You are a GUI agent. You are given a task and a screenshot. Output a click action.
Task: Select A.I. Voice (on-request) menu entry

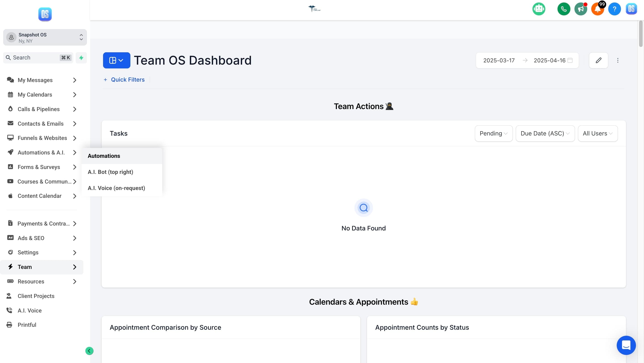pyautogui.click(x=122, y=188)
